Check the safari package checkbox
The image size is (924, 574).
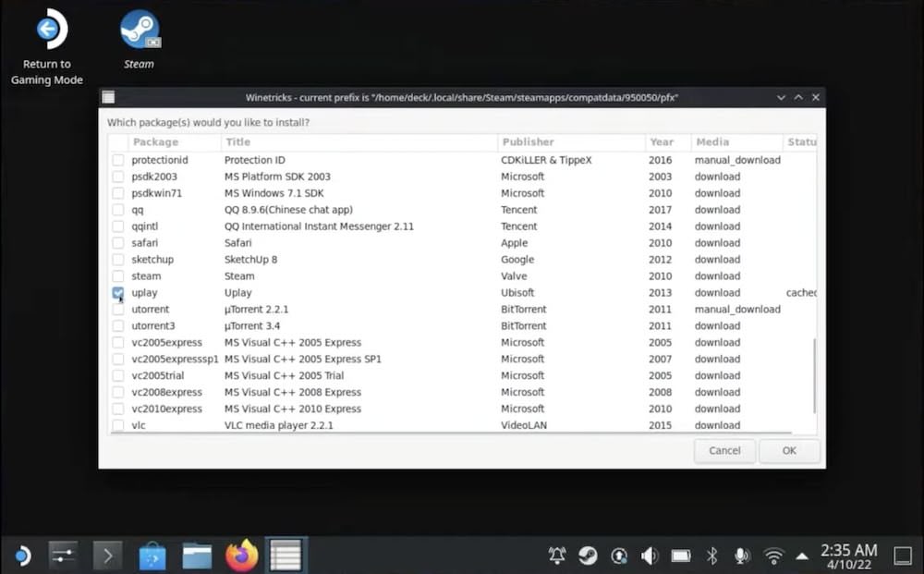(118, 243)
